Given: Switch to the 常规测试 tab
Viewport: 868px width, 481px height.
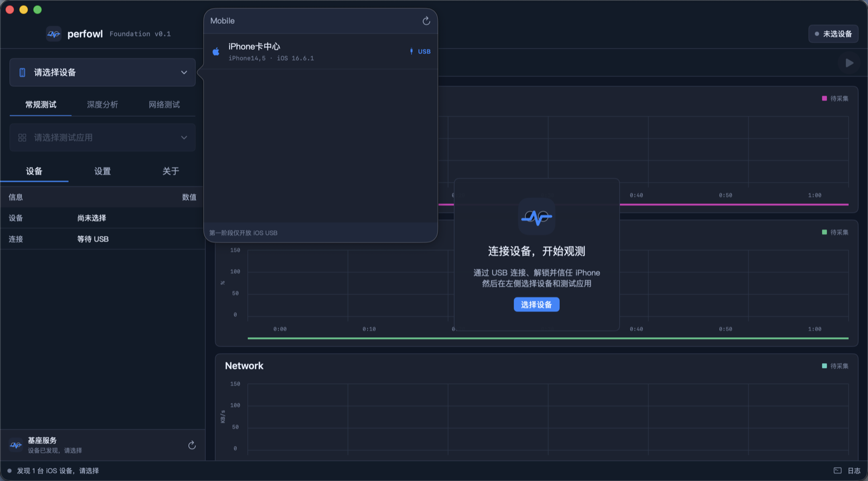Looking at the screenshot, I should (x=41, y=104).
